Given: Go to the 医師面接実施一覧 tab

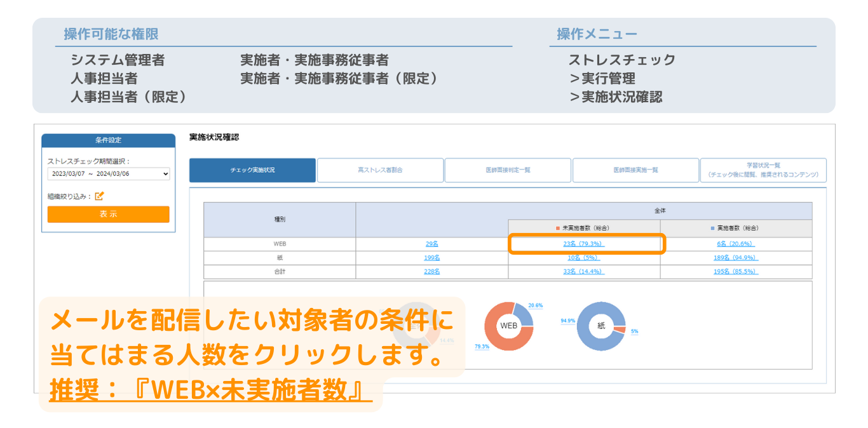Looking at the screenshot, I should (635, 170).
